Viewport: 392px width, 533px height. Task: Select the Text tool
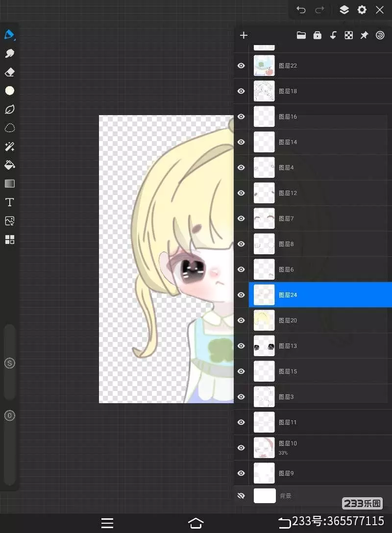(x=10, y=202)
